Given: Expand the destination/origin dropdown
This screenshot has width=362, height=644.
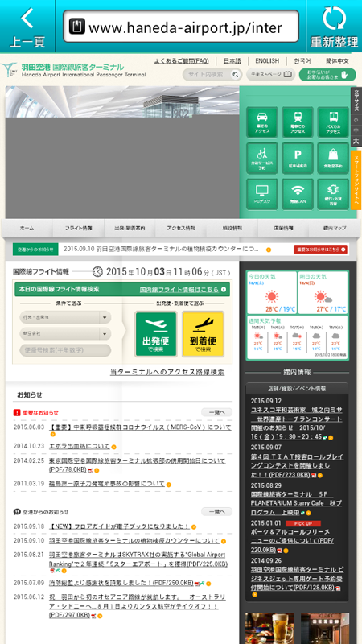Looking at the screenshot, I should click(65, 317).
